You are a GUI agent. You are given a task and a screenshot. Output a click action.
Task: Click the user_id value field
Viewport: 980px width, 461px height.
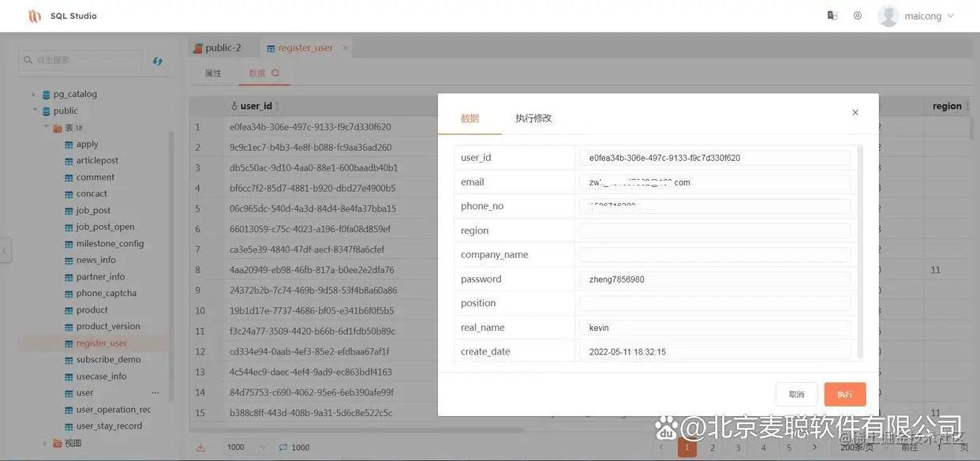coord(715,158)
